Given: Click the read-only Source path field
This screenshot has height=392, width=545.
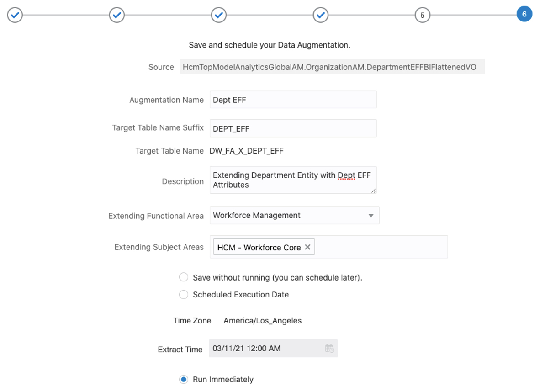Looking at the screenshot, I should point(332,67).
